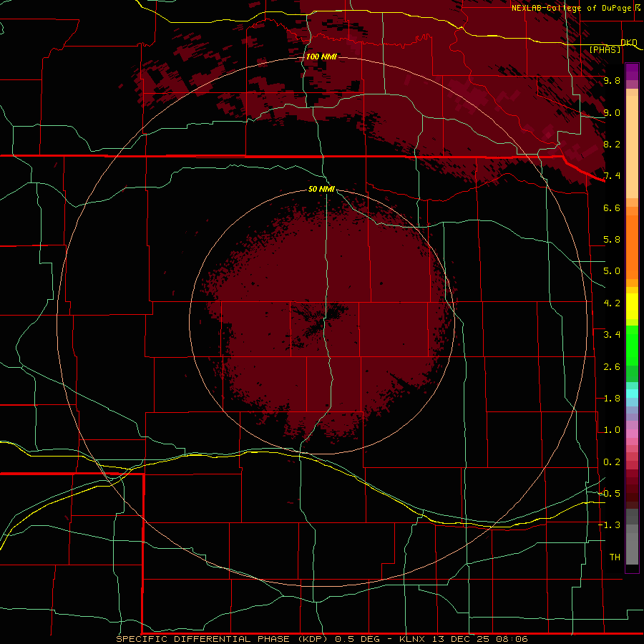Click the 1.8 value on color scale

(612, 399)
